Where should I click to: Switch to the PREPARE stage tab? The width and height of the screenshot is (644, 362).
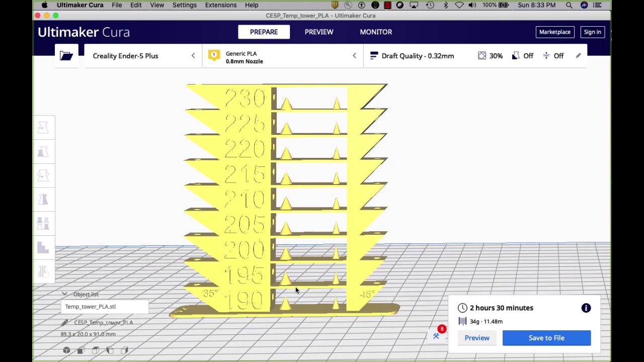tap(264, 32)
